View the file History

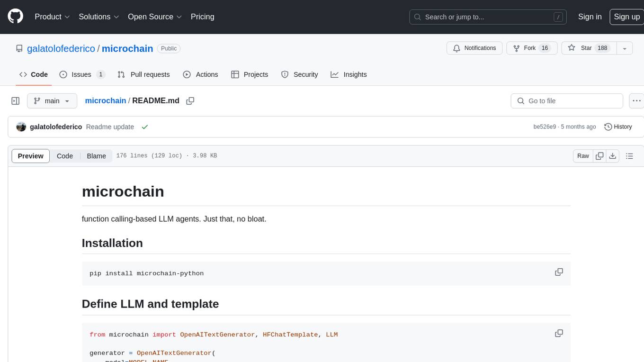pyautogui.click(x=618, y=127)
